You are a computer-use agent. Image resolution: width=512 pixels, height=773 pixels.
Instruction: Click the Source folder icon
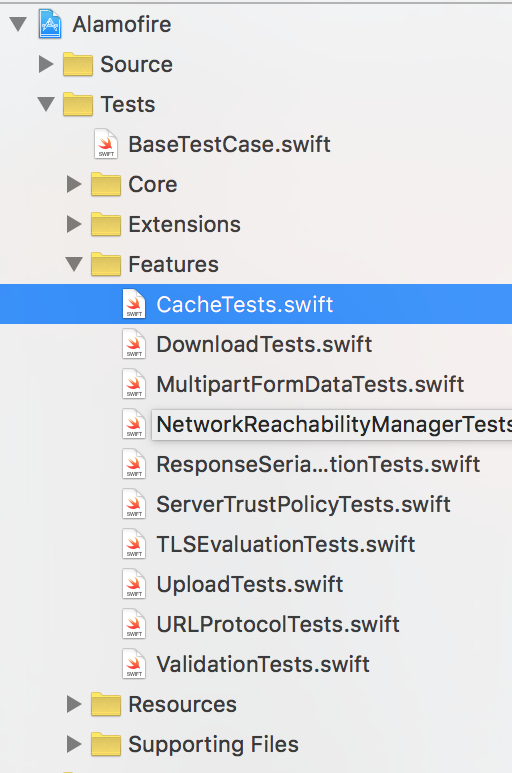pos(78,65)
